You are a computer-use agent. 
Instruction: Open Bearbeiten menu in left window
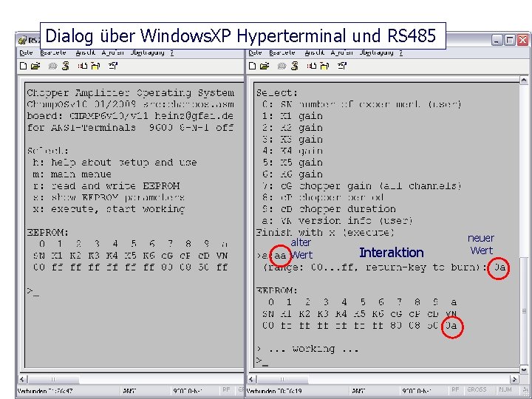click(x=53, y=52)
